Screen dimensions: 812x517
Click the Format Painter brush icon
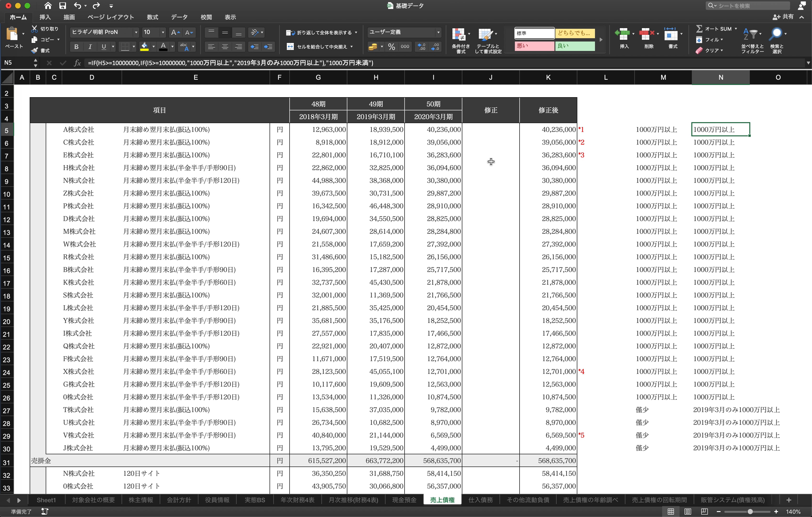(x=34, y=50)
